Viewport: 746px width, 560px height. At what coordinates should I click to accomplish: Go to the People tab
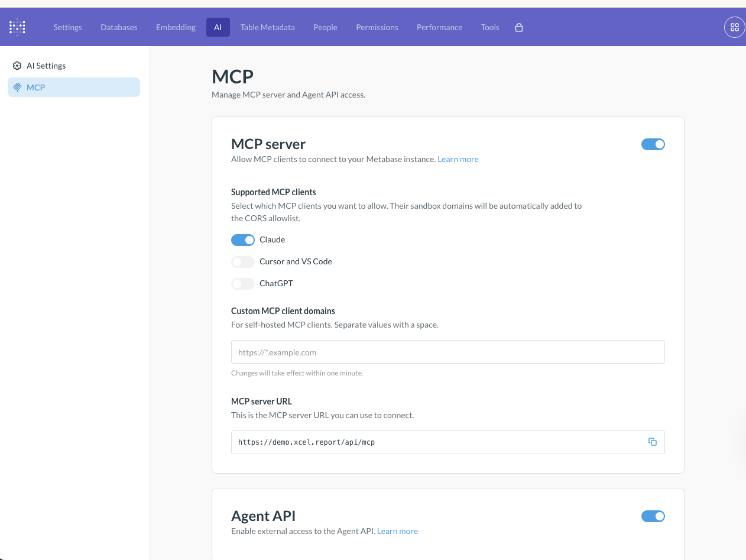(326, 27)
